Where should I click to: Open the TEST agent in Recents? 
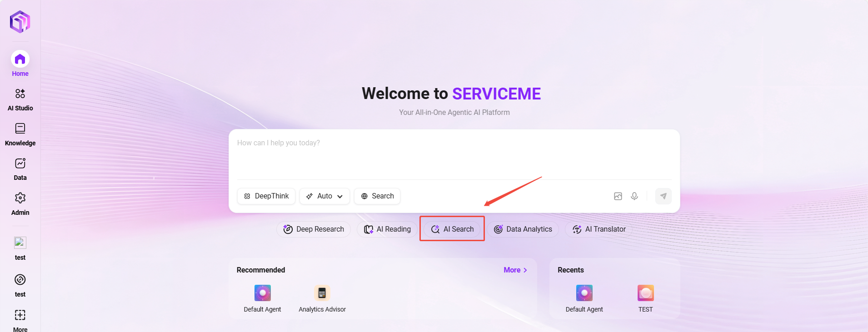645,298
